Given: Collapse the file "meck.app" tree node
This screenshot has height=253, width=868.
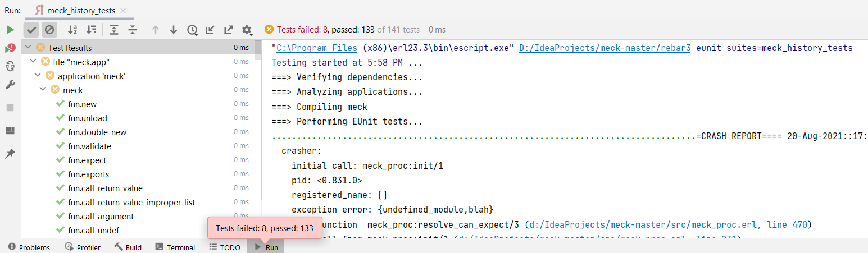Looking at the screenshot, I should pyautogui.click(x=34, y=62).
